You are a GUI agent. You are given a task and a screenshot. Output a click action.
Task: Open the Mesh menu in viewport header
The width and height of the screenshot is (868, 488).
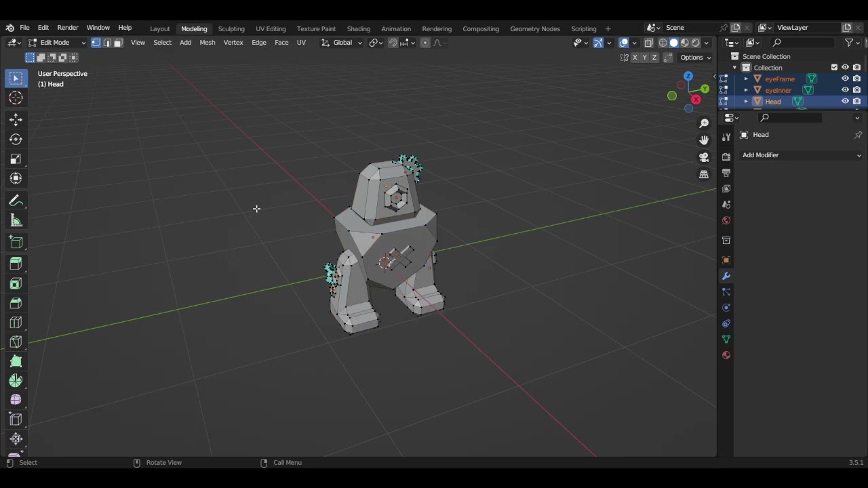[207, 43]
